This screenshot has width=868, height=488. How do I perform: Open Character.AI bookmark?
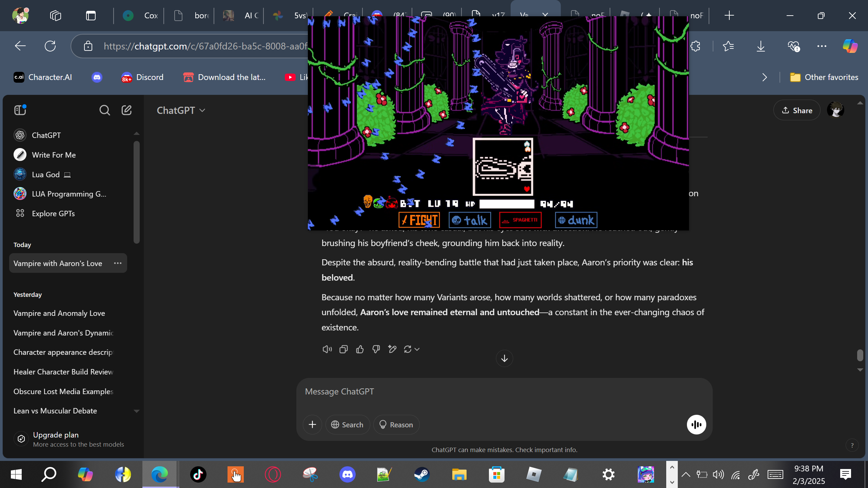(x=43, y=77)
